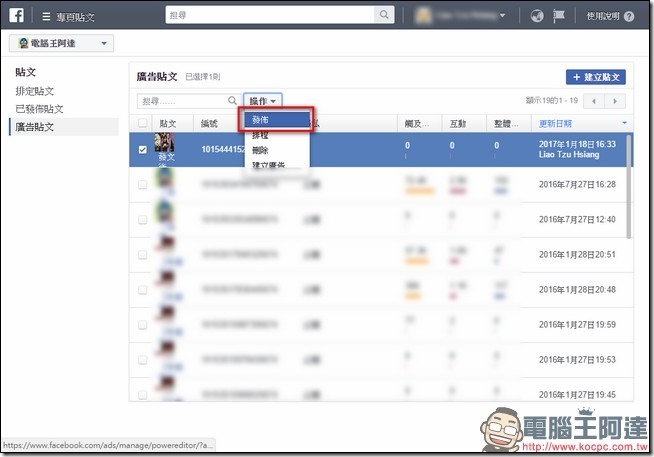This screenshot has height=457, width=654.
Task: Click the search magnifier button in top bar
Action: [x=384, y=15]
